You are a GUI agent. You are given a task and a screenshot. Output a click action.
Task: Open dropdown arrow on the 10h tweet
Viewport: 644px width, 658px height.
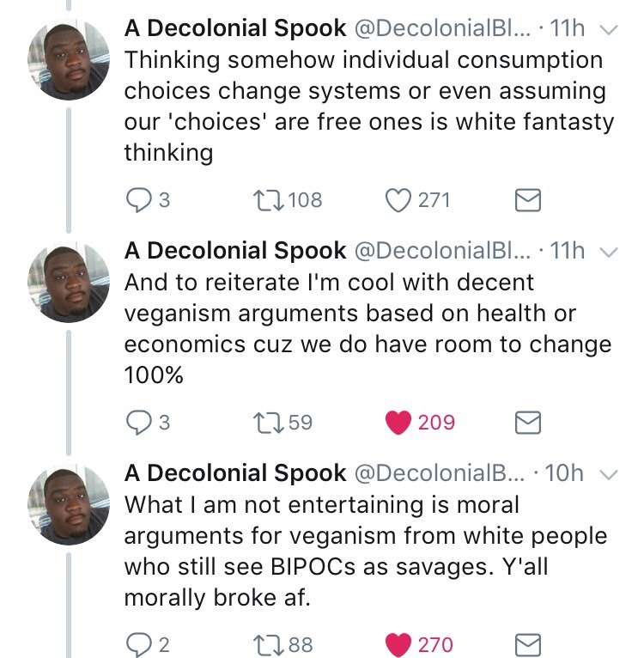pos(608,474)
